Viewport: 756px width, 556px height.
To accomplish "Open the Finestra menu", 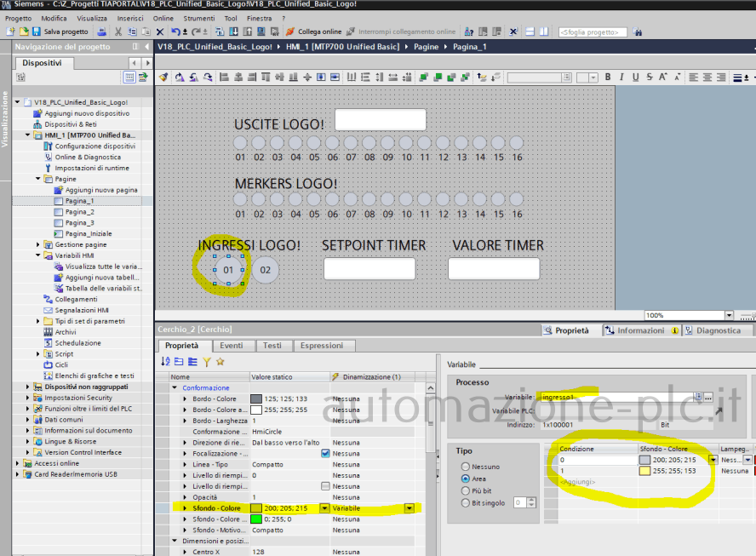I will click(x=260, y=19).
